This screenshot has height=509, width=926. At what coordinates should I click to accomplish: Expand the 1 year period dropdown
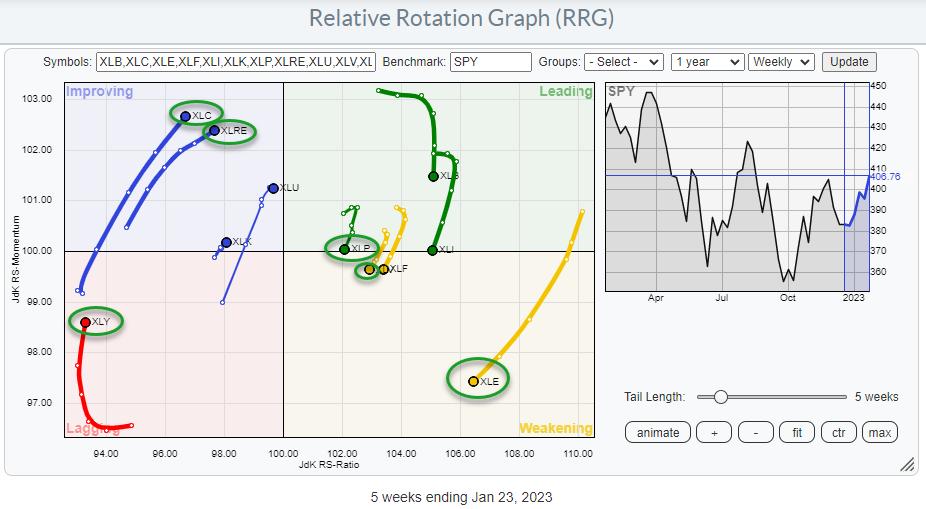click(707, 62)
